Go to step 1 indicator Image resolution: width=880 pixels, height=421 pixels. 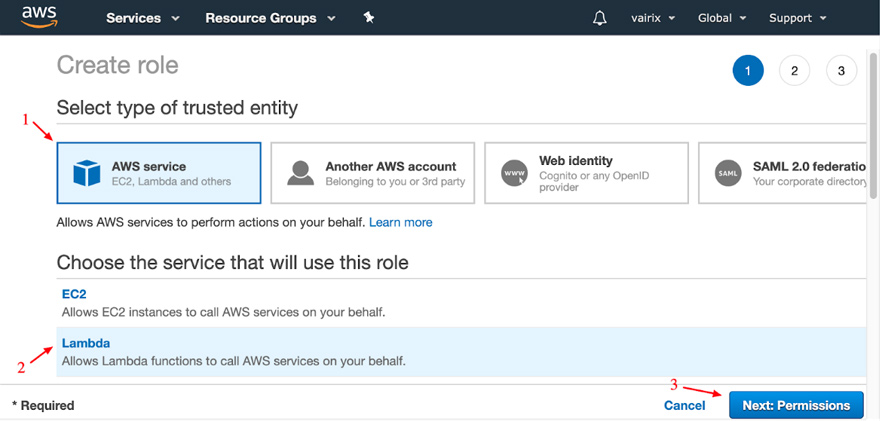748,71
